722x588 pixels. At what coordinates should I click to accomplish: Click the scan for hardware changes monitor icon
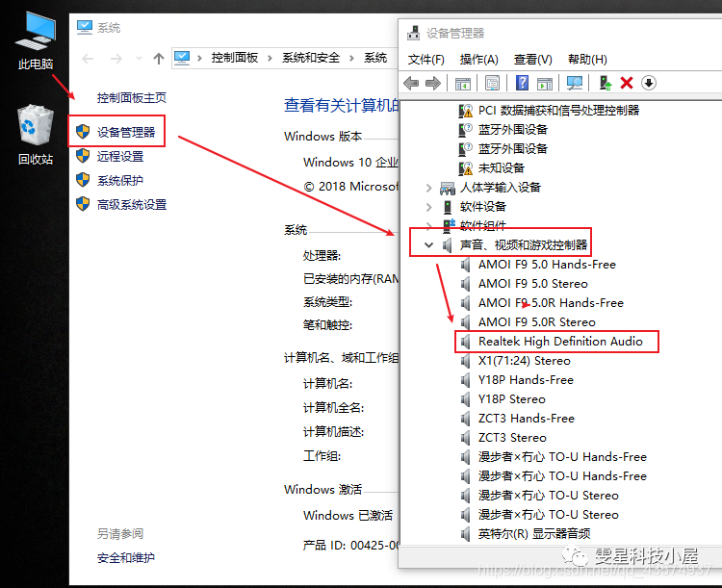point(575,84)
